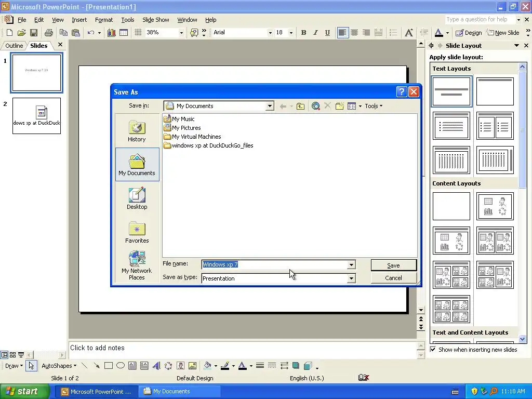Screen dimensions: 532x399
Task: Click the Insert Table icon
Action: (124, 33)
